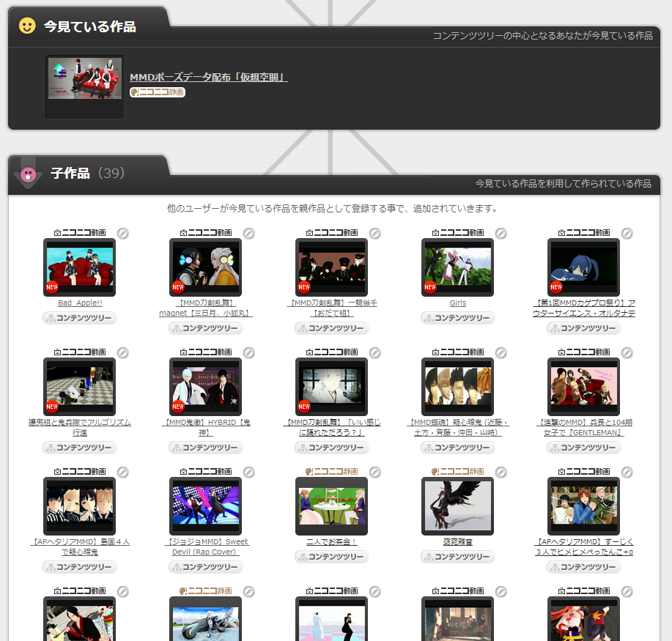Viewport: 672px width, 641px height.
Task: Click circle icon beside すーじく3人でヒメヒメ entry
Action: (x=627, y=473)
